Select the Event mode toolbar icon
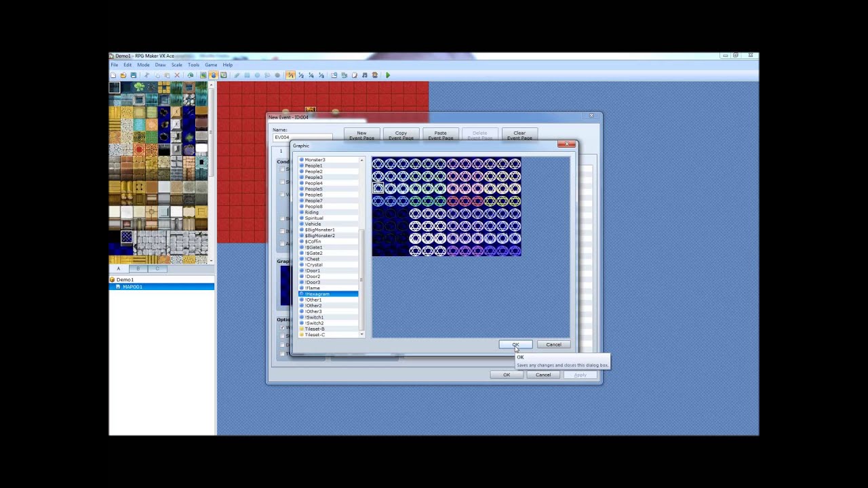Screen dimensions: 868x488 tap(213, 75)
